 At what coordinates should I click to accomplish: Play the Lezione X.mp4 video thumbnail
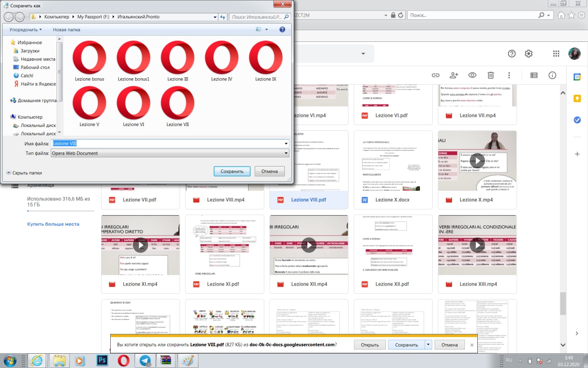(x=477, y=161)
